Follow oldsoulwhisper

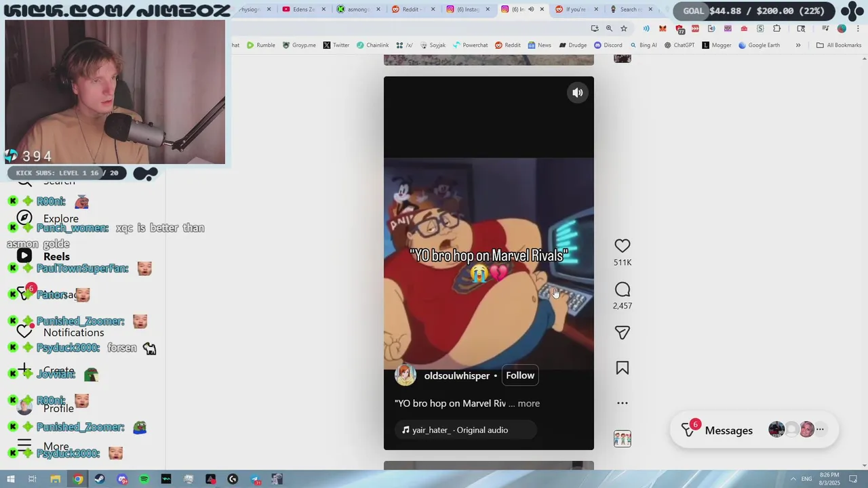click(520, 375)
